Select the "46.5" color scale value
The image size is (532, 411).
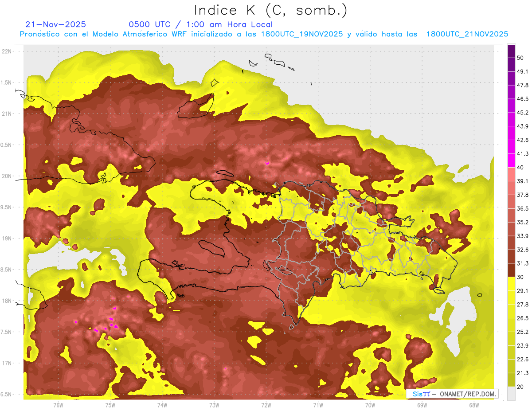click(523, 99)
